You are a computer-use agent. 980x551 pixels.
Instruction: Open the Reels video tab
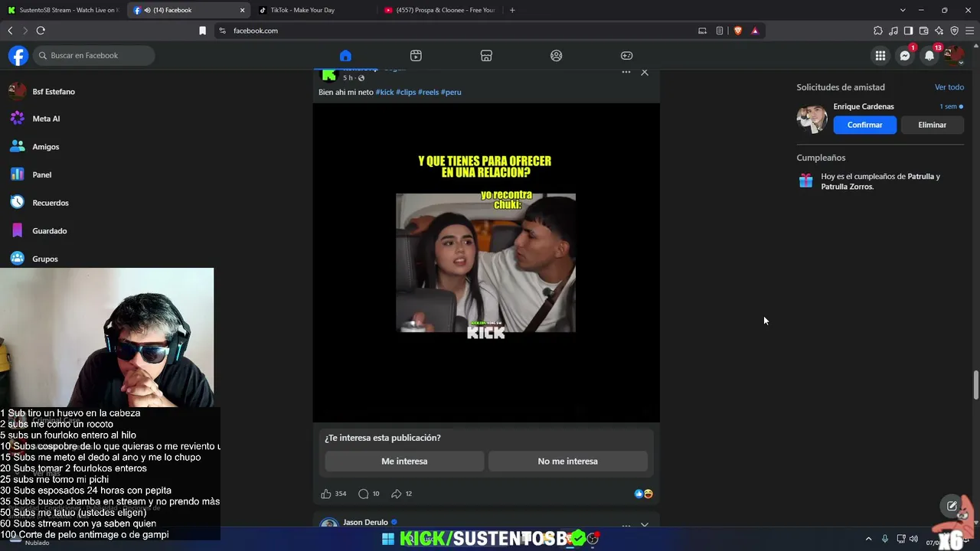(x=416, y=55)
